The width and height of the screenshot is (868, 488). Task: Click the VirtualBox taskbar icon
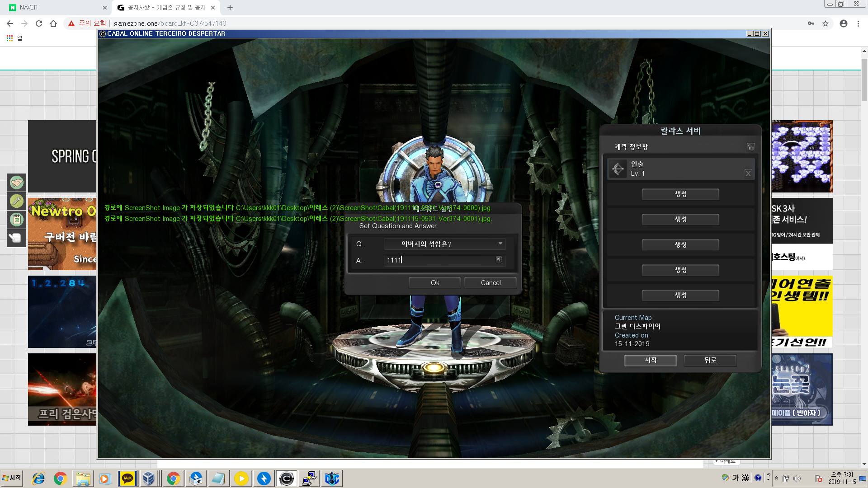(149, 479)
